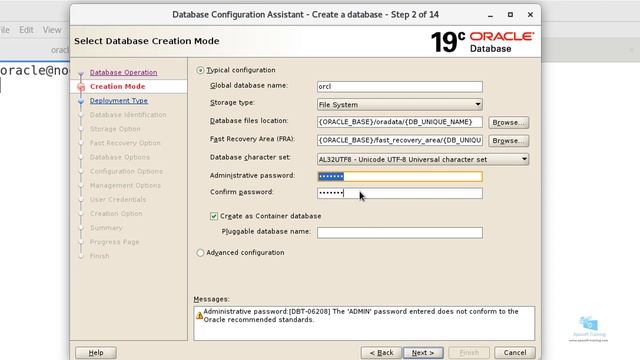Image resolution: width=640 pixels, height=360 pixels.
Task: Open the Deployment Type step
Action: (x=119, y=100)
